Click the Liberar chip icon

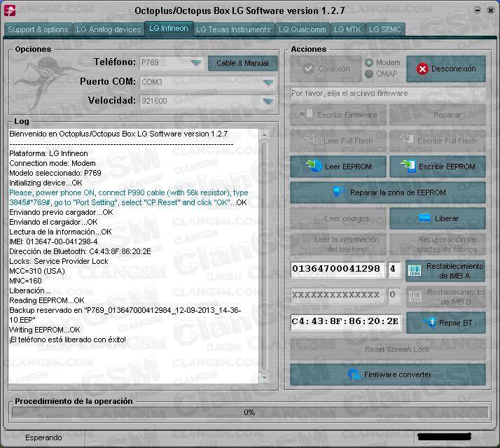pos(424,218)
